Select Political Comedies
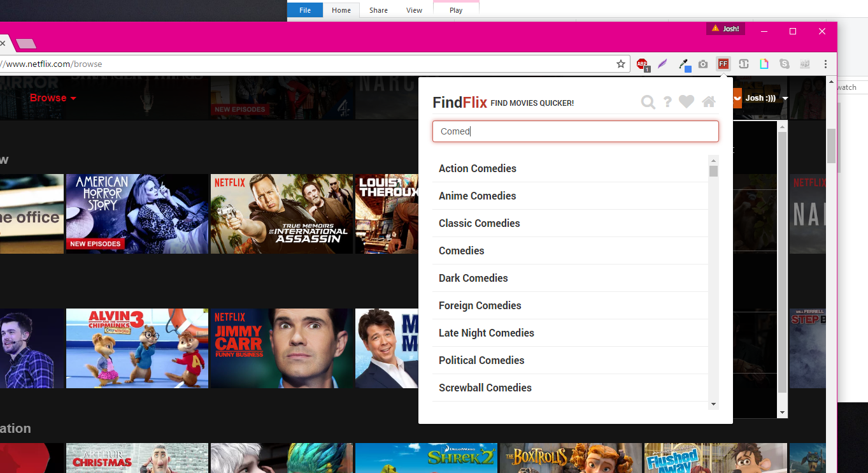This screenshot has height=473, width=868. click(570, 360)
